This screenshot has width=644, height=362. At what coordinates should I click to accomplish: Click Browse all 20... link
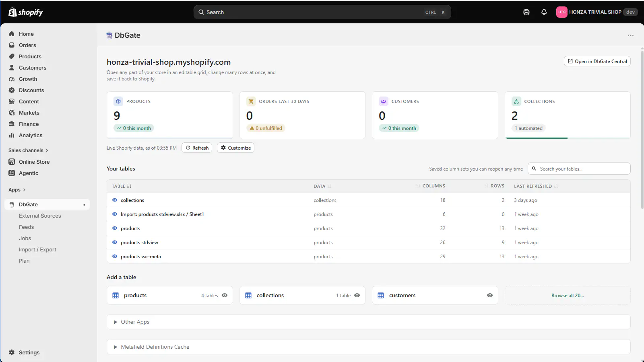568,295
